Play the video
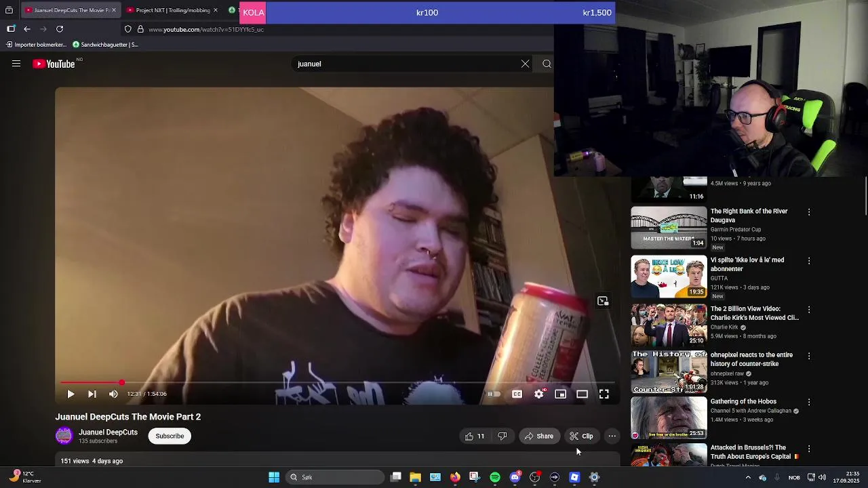The image size is (868, 488). click(71, 394)
